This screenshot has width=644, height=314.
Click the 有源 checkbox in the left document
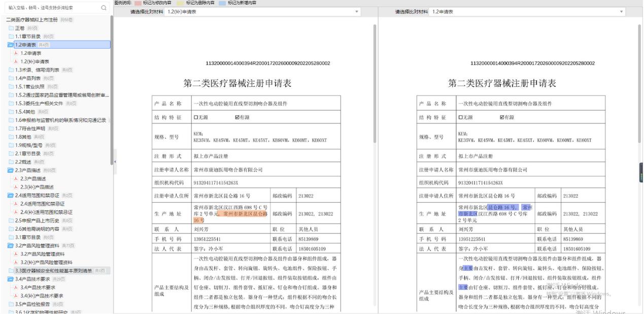pyautogui.click(x=238, y=117)
